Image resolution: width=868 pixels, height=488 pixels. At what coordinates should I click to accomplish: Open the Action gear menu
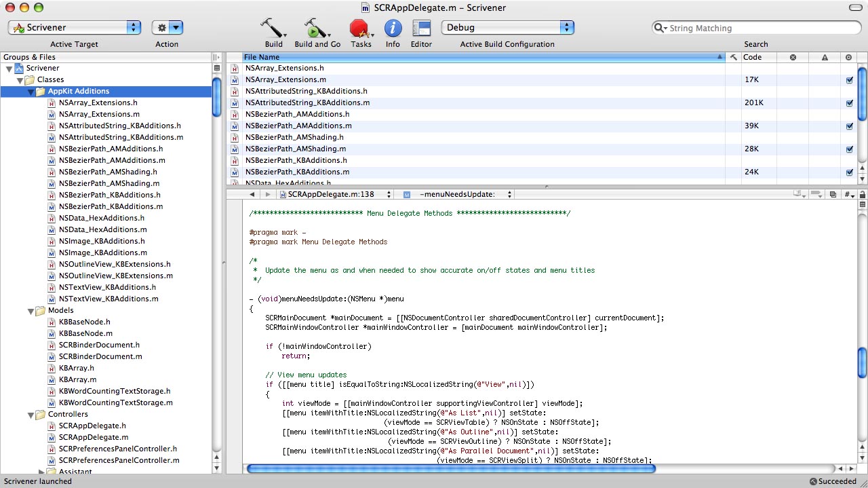tap(167, 28)
